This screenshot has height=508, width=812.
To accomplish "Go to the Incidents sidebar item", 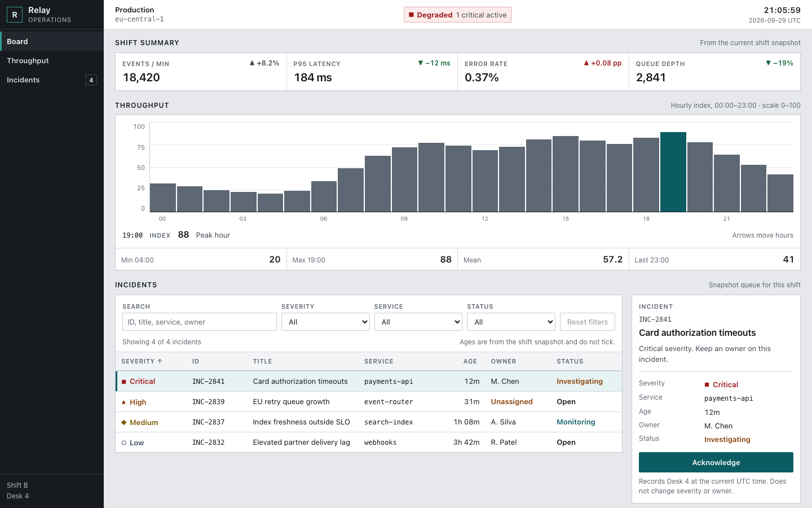I will pos(52,80).
